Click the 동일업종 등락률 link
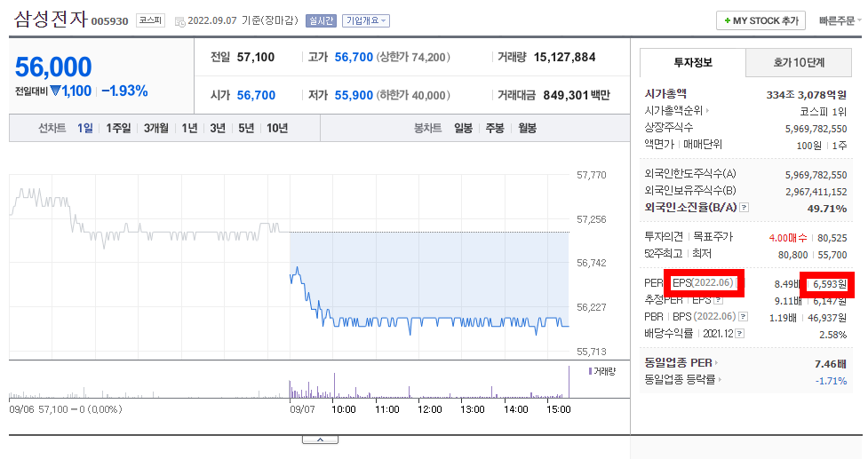Image resolution: width=868 pixels, height=459 pixels. tap(680, 379)
